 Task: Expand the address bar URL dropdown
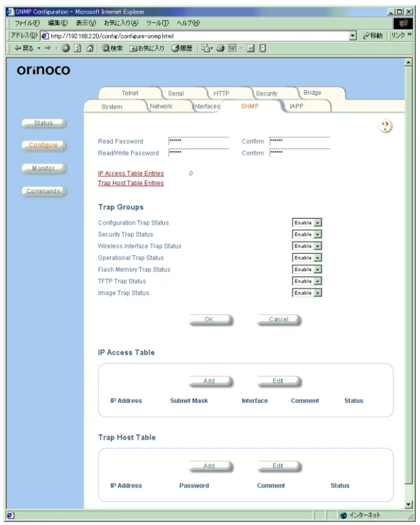click(352, 36)
